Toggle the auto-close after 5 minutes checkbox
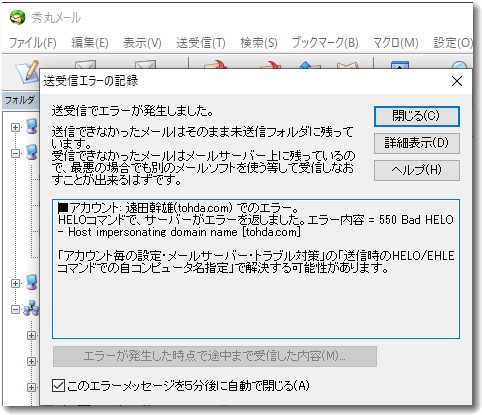This screenshot has width=482, height=415. pos(58,386)
